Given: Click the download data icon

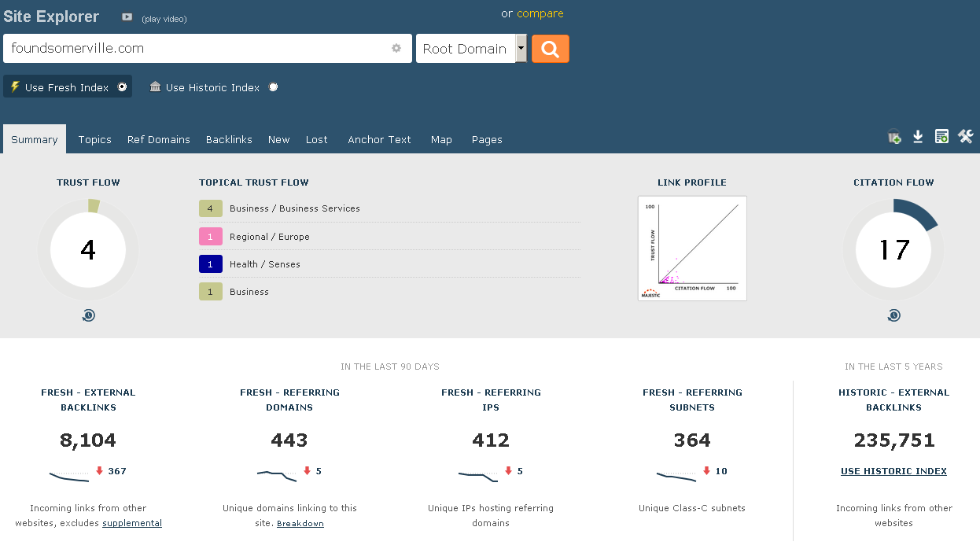Looking at the screenshot, I should pyautogui.click(x=918, y=137).
